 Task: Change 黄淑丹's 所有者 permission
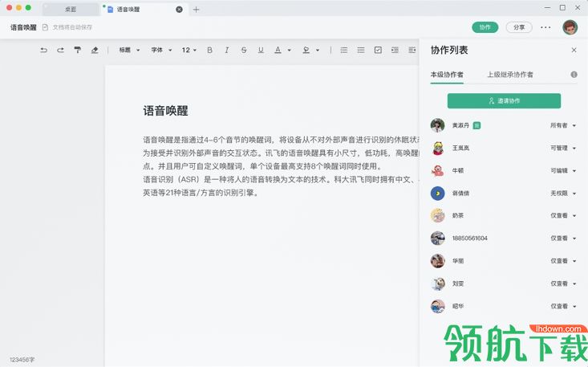coord(563,125)
